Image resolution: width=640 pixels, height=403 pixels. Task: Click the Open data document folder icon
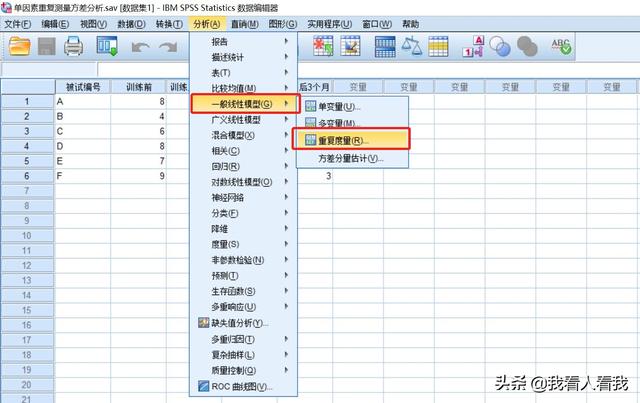coord(20,46)
